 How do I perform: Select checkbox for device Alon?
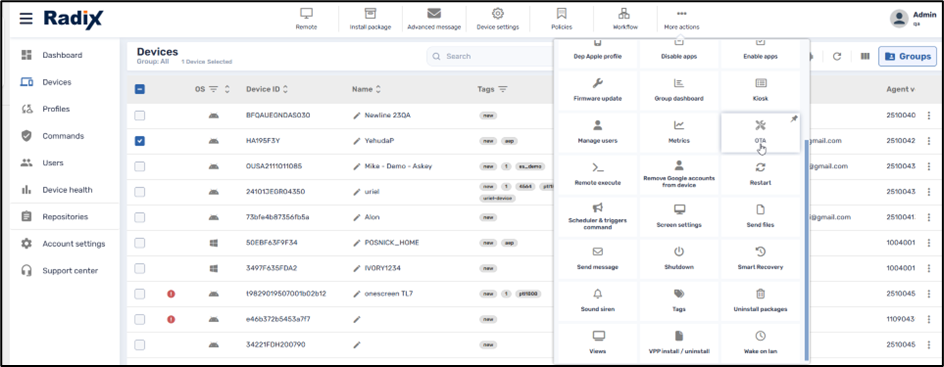pyautogui.click(x=139, y=217)
